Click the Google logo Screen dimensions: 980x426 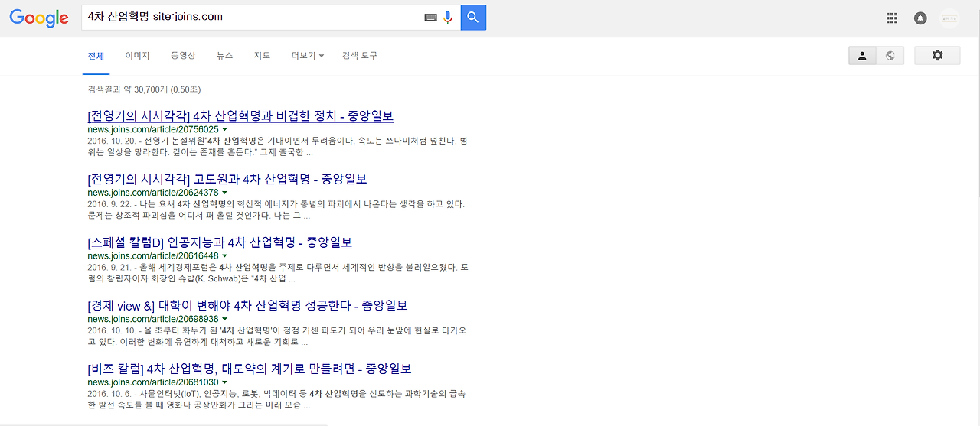click(39, 18)
